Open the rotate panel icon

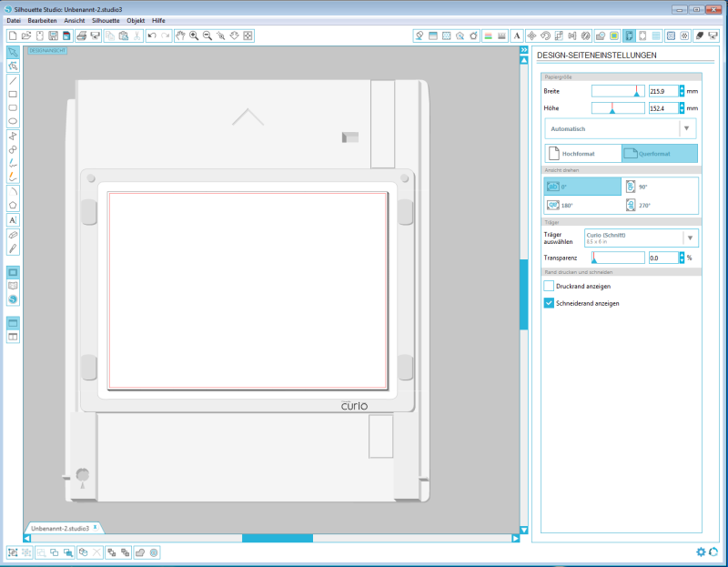pyautogui.click(x=545, y=35)
